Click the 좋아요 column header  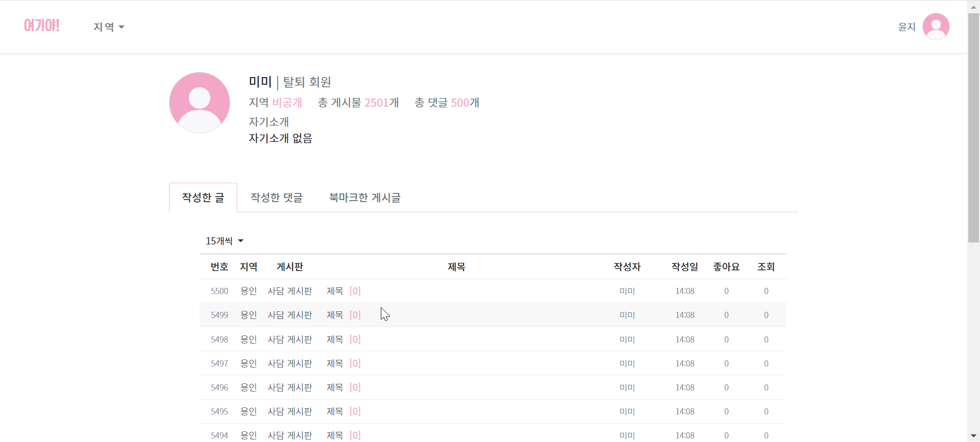coord(726,267)
